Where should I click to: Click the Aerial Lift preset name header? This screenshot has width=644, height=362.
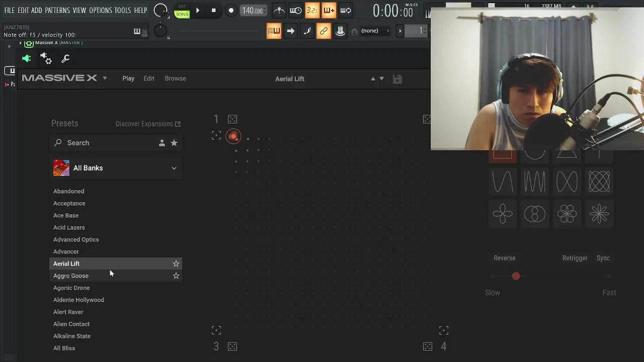pyautogui.click(x=290, y=79)
